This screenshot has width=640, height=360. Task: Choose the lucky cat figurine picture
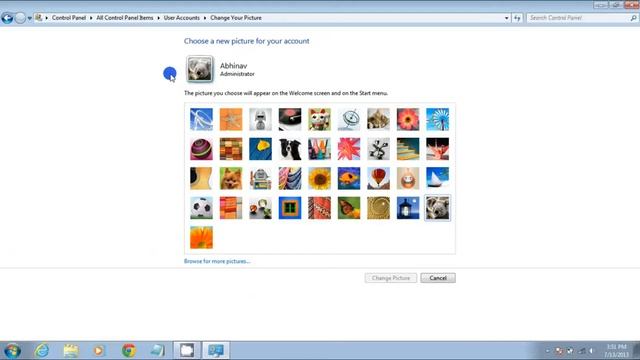click(x=319, y=119)
